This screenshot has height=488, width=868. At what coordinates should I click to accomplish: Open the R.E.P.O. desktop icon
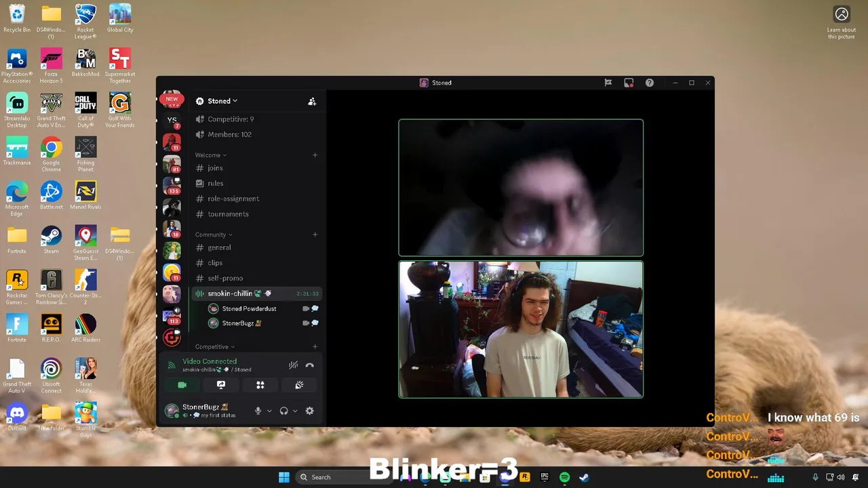(51, 328)
